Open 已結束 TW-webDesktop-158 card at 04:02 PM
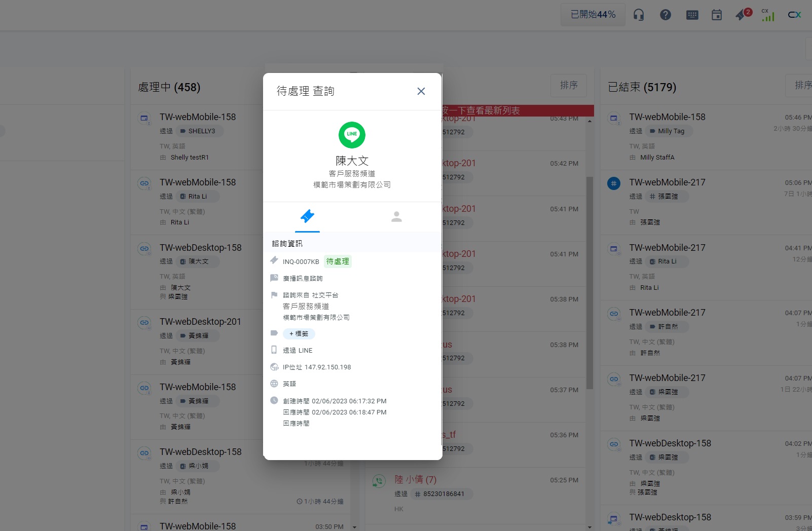The height and width of the screenshot is (531, 812). click(707, 468)
